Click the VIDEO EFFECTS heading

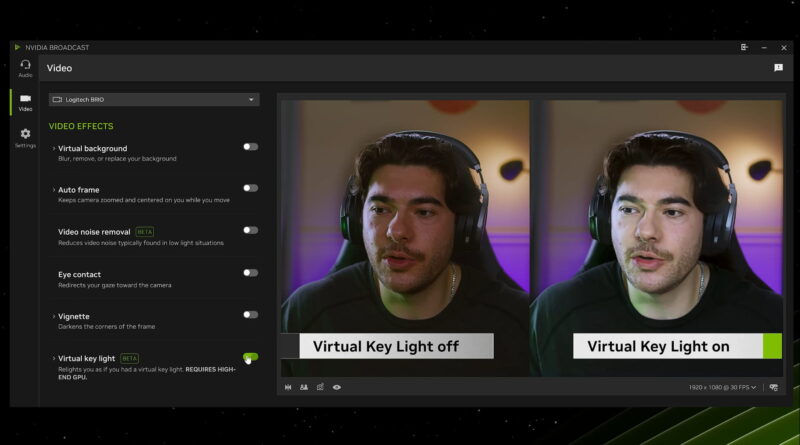81,126
